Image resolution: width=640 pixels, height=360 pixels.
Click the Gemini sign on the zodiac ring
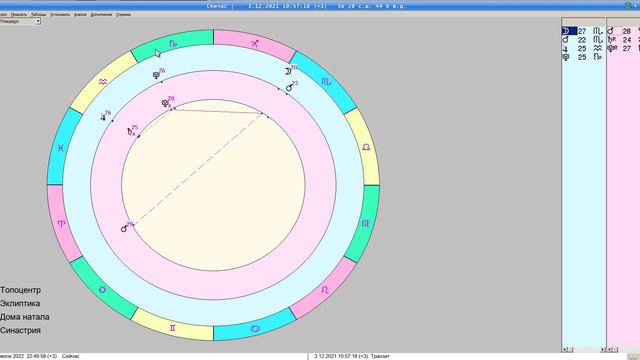(x=173, y=328)
